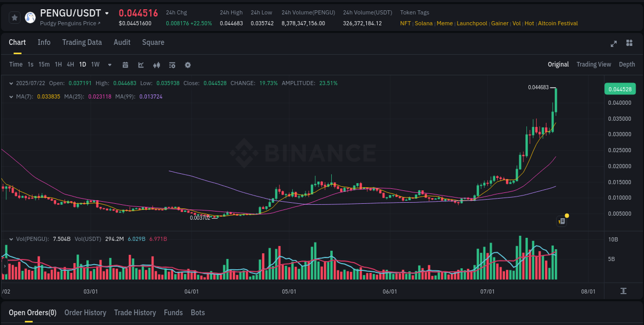Select the 1W timeframe
Screen dimensions: 644x325
[x=94, y=64]
